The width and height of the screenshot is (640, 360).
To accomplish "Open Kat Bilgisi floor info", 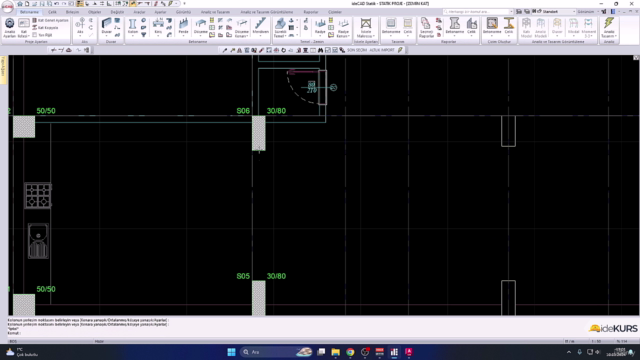I will coord(24,28).
